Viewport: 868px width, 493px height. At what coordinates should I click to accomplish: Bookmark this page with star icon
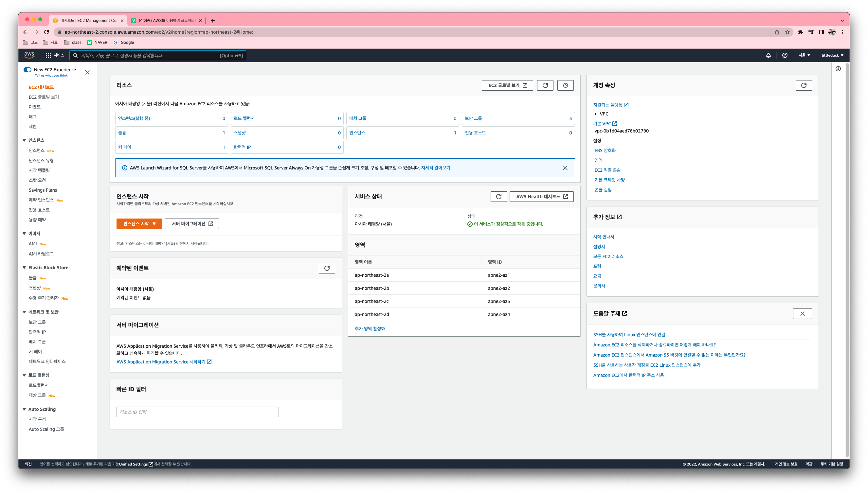click(x=787, y=32)
